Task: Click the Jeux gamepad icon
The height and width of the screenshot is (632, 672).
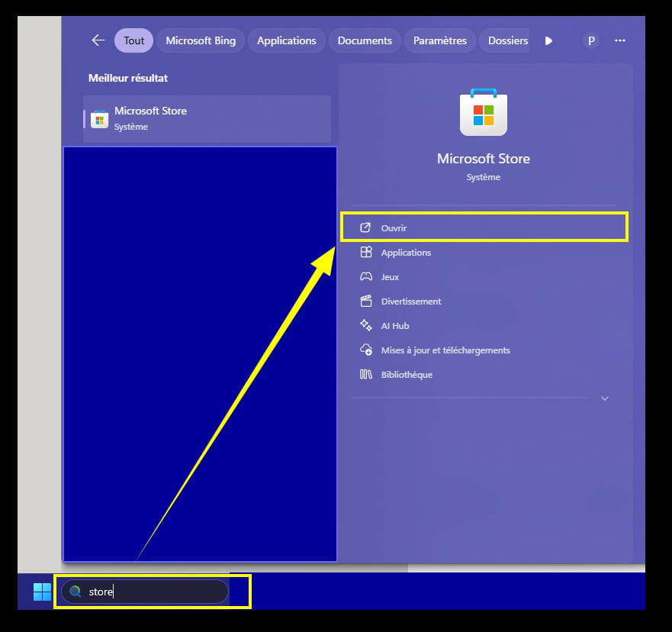Action: [x=366, y=276]
